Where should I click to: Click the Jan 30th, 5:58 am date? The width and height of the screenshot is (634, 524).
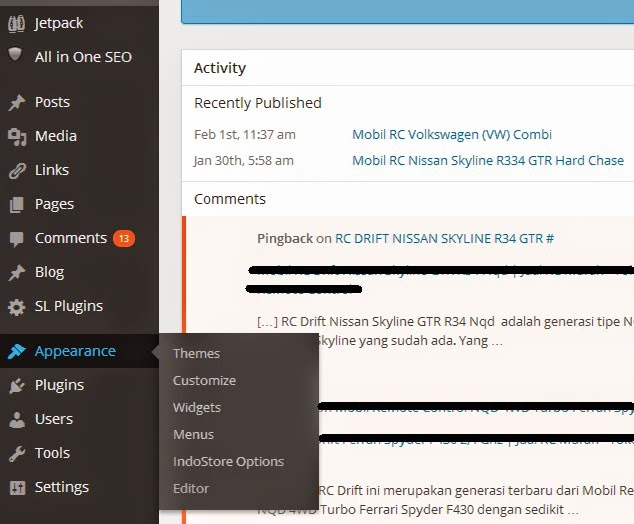pos(244,161)
